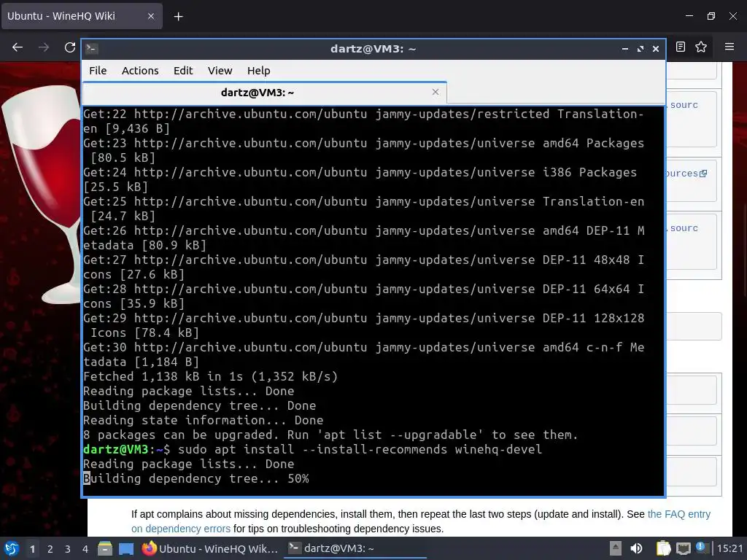Switch to workspace 4

click(x=85, y=549)
